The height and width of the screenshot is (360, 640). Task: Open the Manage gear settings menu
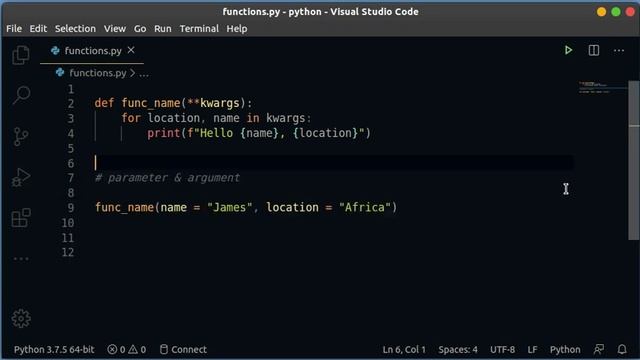point(21,318)
